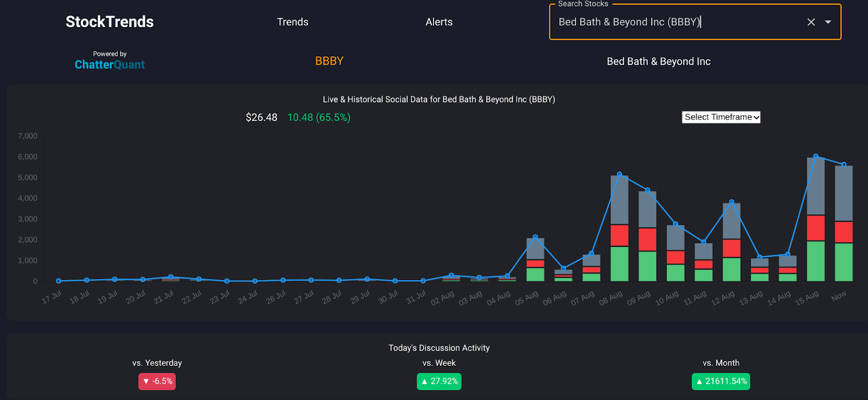Click the red segment of the 15 Aug bar
The image size is (868, 400).
[x=816, y=228]
